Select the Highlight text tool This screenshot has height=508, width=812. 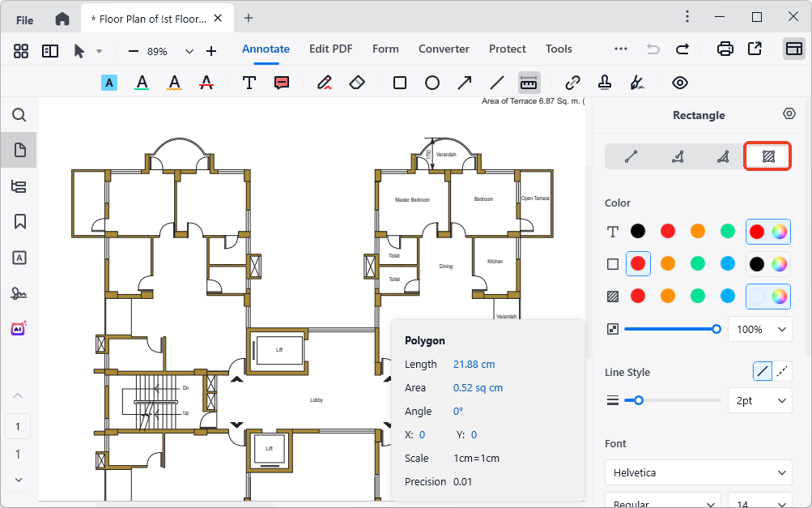109,82
